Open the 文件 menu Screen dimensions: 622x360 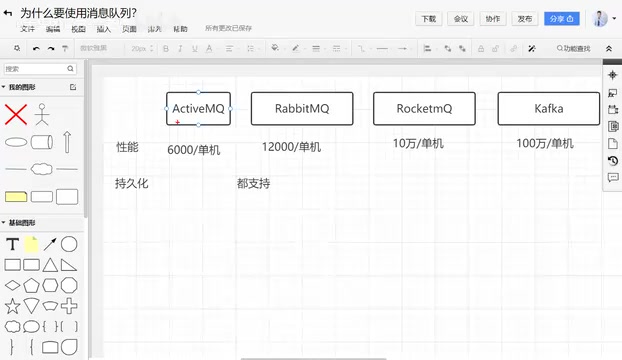[28, 29]
